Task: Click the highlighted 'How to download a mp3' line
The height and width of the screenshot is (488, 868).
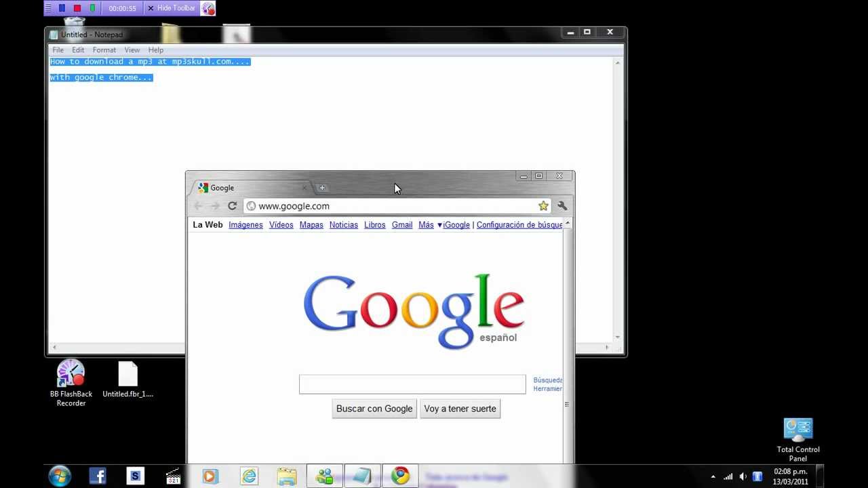Action: (x=150, y=62)
